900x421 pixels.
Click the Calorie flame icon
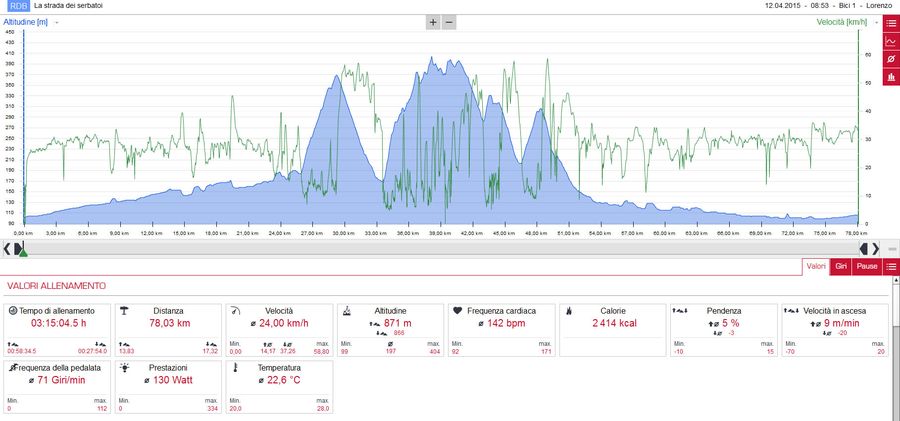click(569, 310)
